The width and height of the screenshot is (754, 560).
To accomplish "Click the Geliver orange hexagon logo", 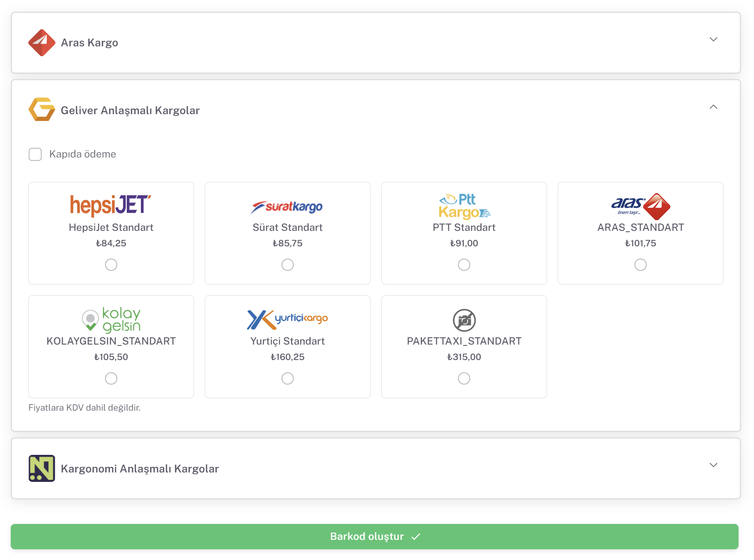I will tap(42, 109).
